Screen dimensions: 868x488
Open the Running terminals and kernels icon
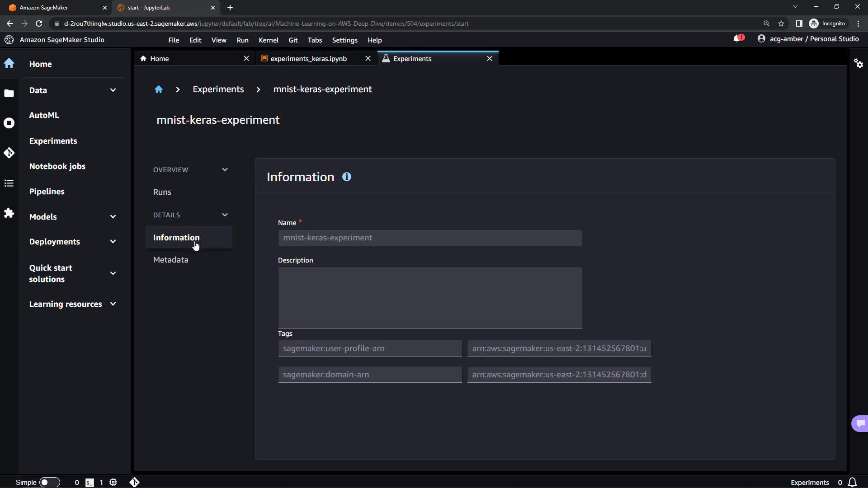pyautogui.click(x=9, y=123)
